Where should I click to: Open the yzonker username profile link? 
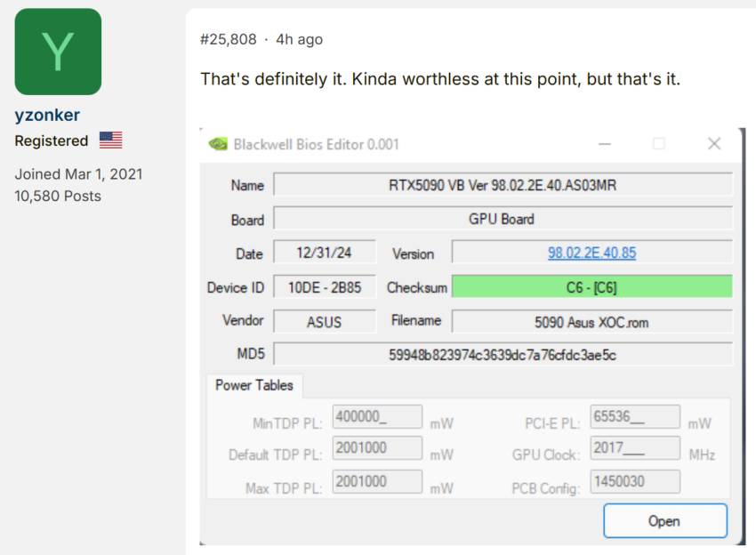[x=49, y=115]
